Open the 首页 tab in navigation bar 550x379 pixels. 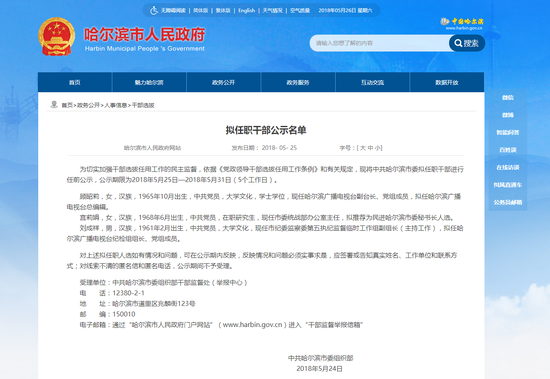point(75,82)
